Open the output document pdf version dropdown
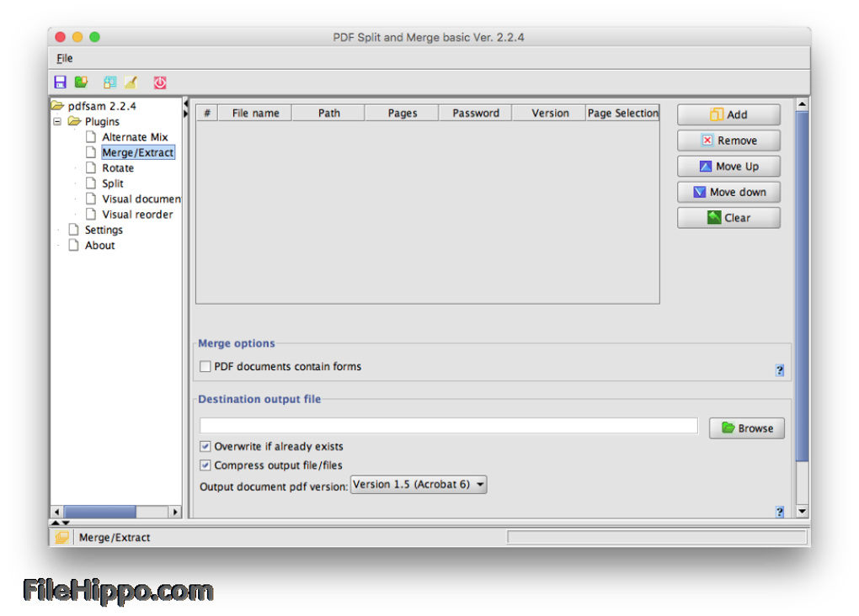 [419, 485]
